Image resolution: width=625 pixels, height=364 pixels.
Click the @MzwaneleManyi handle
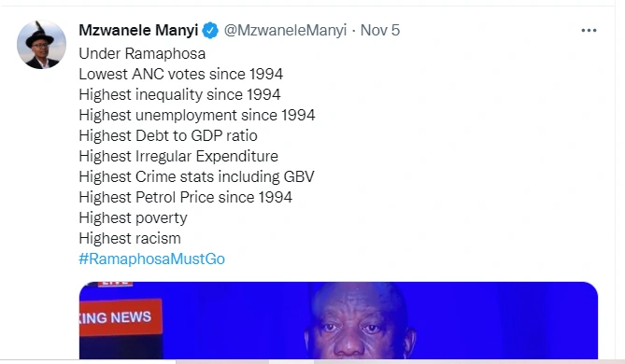click(x=285, y=30)
